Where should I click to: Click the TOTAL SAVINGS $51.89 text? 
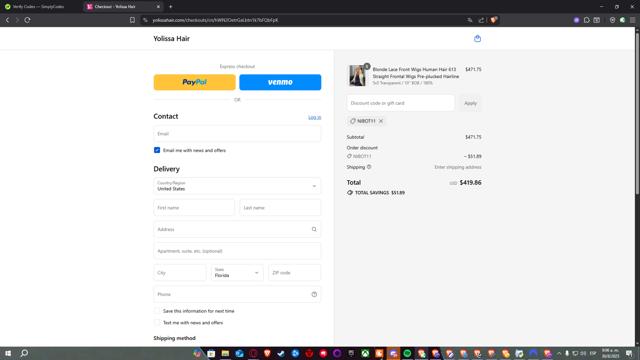380,193
